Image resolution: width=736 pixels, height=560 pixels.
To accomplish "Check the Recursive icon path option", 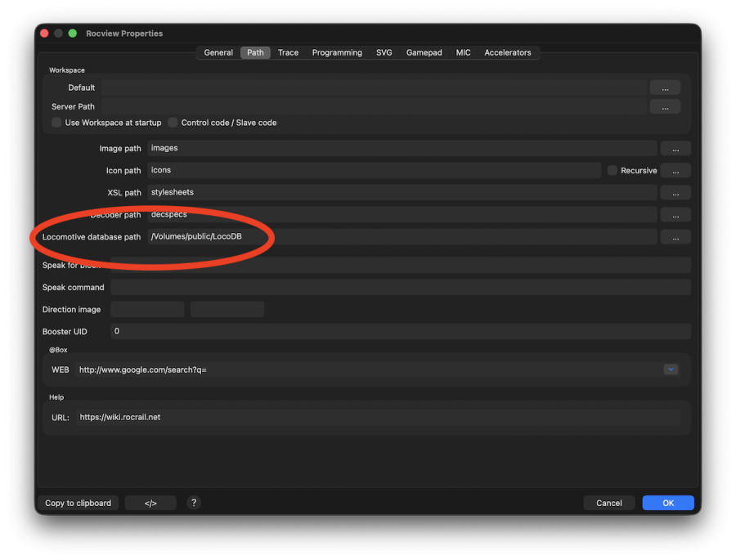I will coord(613,171).
